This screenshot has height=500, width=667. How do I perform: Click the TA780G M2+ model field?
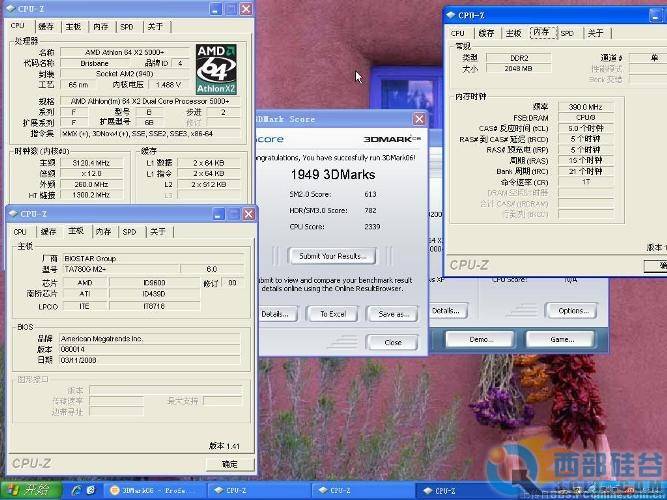coord(121,269)
